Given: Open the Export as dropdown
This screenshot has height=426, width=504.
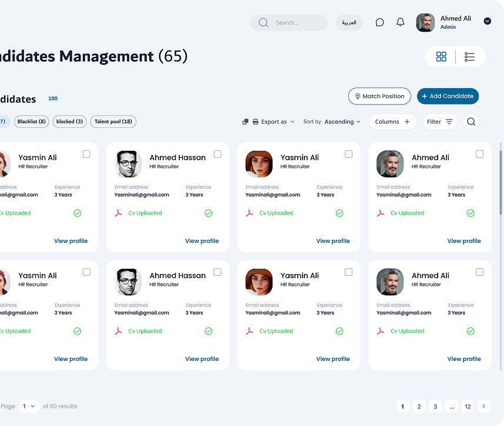Looking at the screenshot, I should [278, 121].
